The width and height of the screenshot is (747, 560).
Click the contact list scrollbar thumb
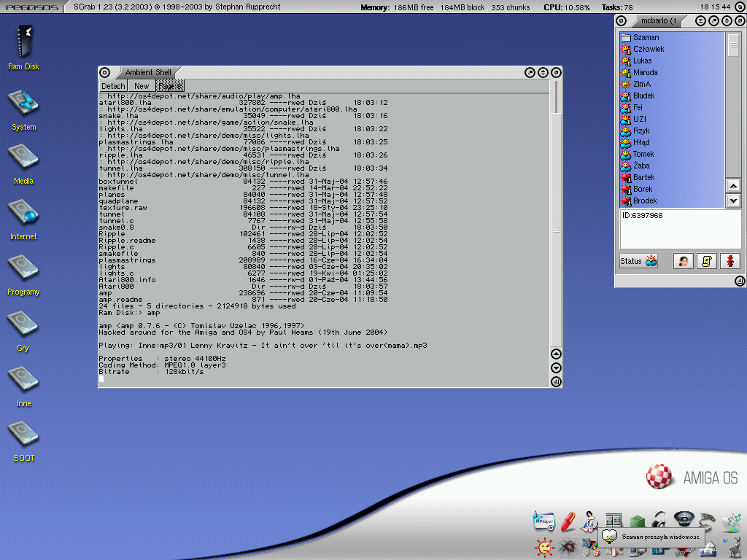733,45
